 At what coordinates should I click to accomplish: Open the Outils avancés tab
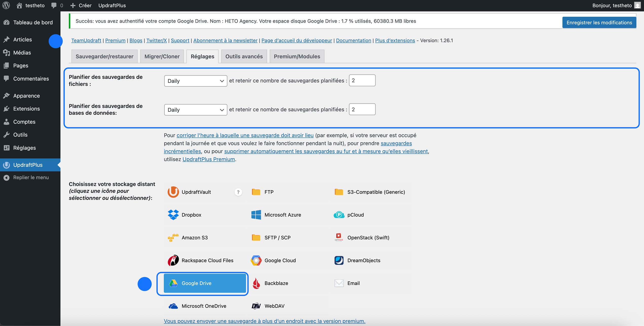(x=244, y=56)
